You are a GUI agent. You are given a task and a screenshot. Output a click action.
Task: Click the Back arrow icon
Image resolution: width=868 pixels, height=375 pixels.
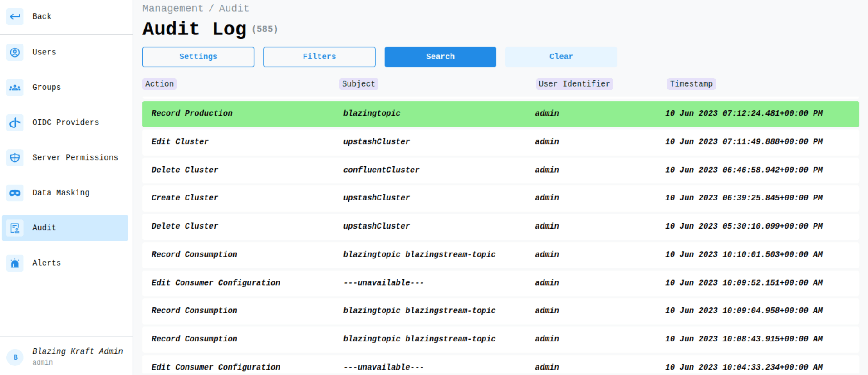coord(15,16)
